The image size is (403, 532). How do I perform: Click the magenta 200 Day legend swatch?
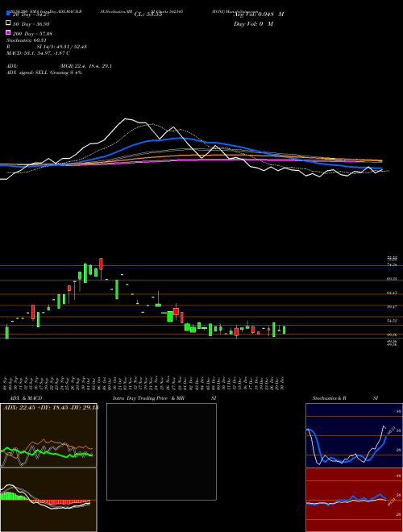pyautogui.click(x=8, y=33)
